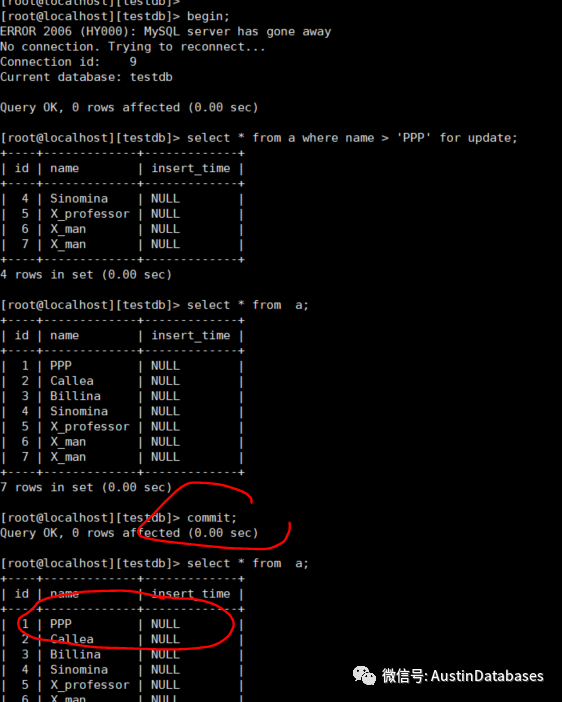Click 'Current database: testdb' line
The width and height of the screenshot is (562, 702).
point(86,77)
